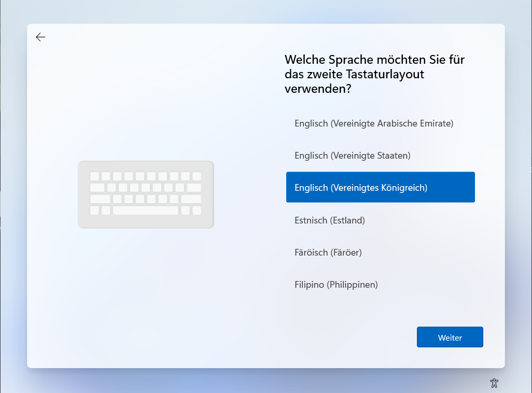
Task: Select Färöisch (Färöer) language
Action: pos(328,252)
